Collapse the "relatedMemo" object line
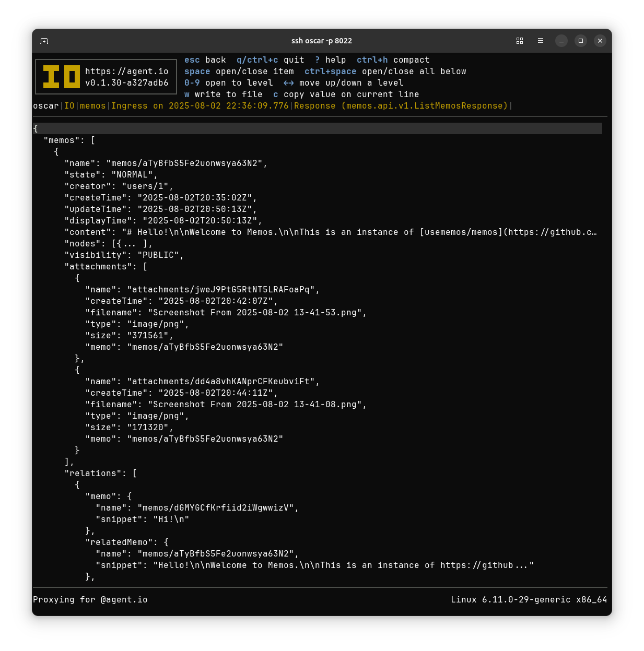 [x=127, y=542]
